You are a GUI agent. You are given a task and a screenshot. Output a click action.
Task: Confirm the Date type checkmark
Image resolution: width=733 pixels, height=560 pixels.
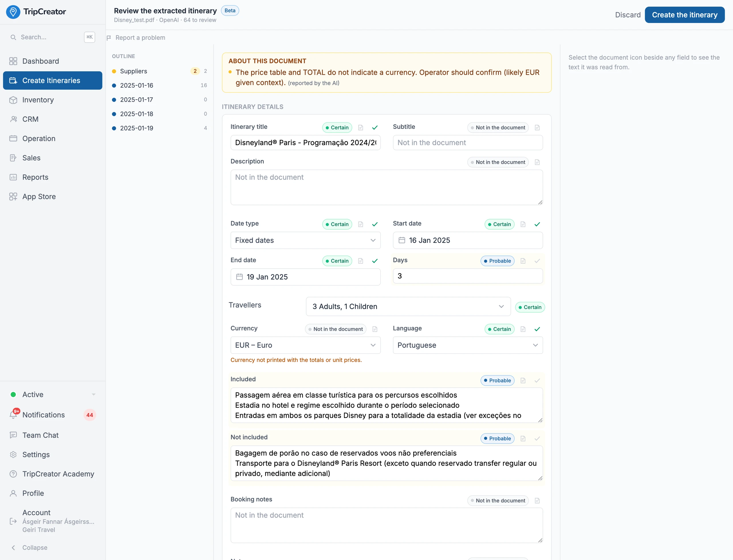point(375,224)
